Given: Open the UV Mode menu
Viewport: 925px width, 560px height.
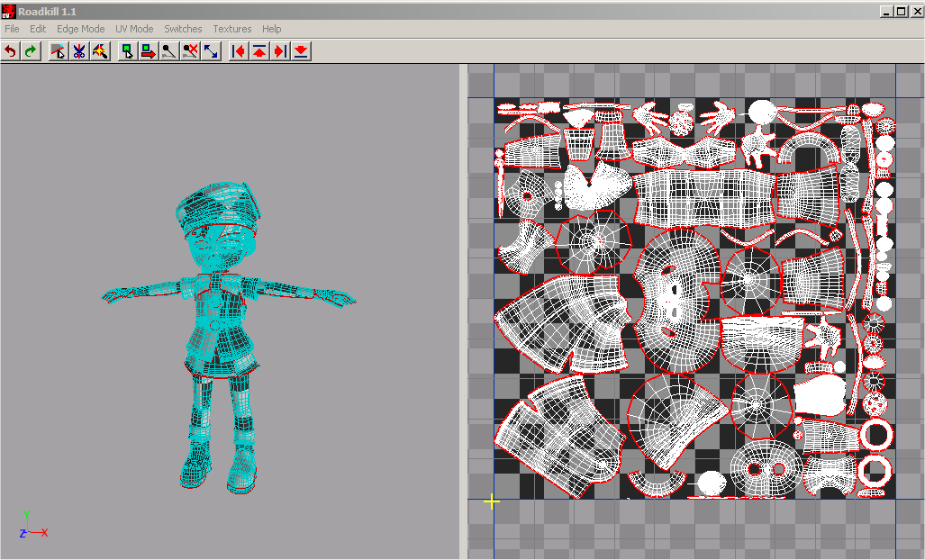Looking at the screenshot, I should [133, 28].
